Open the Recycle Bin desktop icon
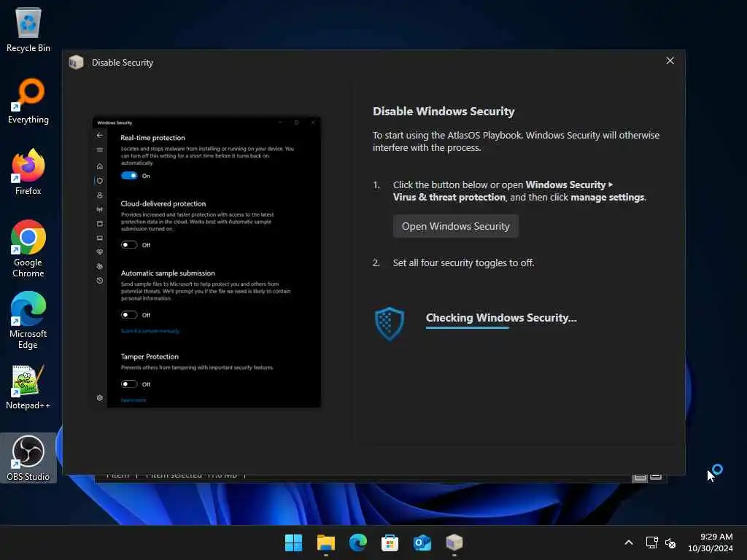This screenshot has height=560, width=747. [28, 30]
